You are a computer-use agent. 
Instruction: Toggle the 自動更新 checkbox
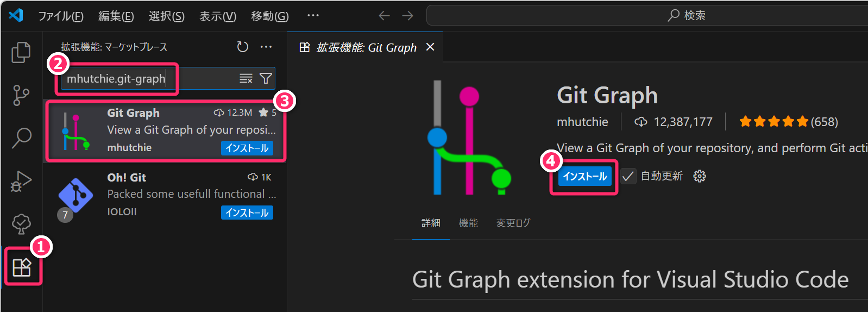tap(628, 176)
